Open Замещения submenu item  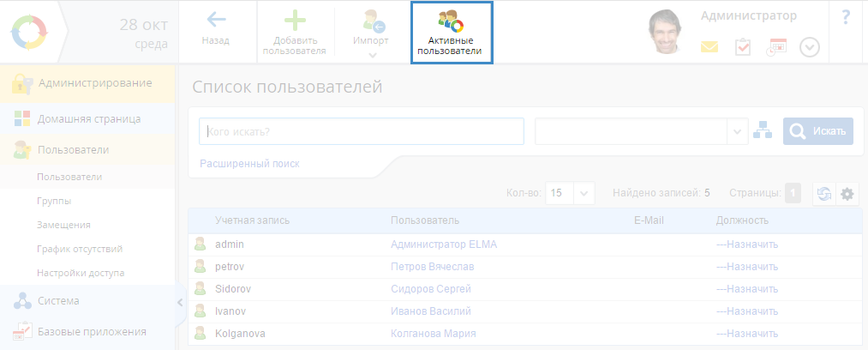point(63,225)
